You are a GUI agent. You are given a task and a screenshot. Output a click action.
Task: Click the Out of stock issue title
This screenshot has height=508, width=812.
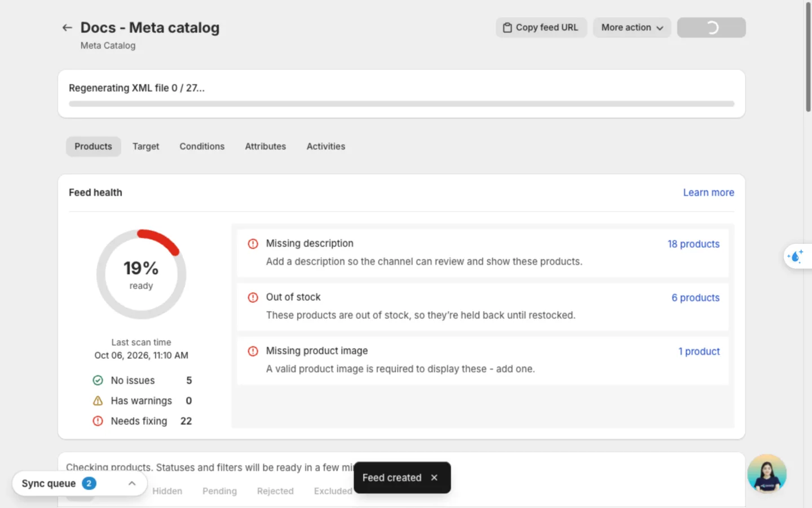click(293, 297)
